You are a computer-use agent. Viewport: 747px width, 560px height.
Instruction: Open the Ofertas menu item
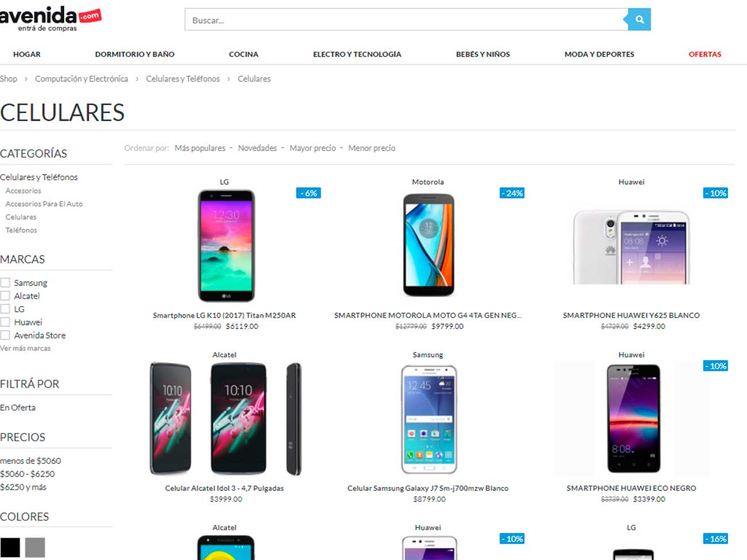704,54
